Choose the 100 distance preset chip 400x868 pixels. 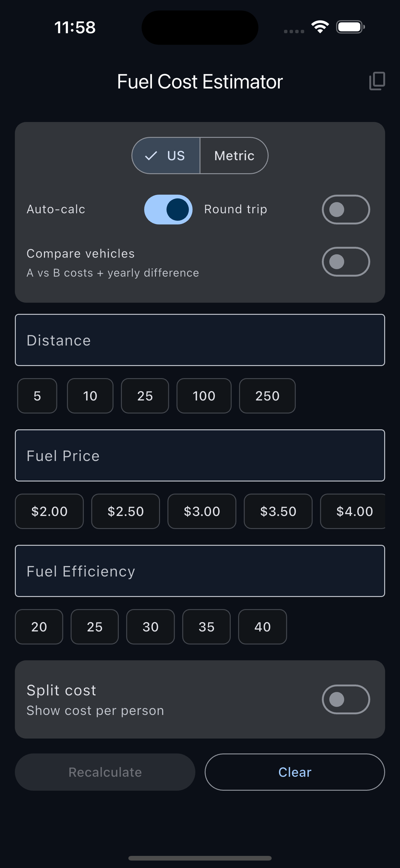tap(204, 396)
